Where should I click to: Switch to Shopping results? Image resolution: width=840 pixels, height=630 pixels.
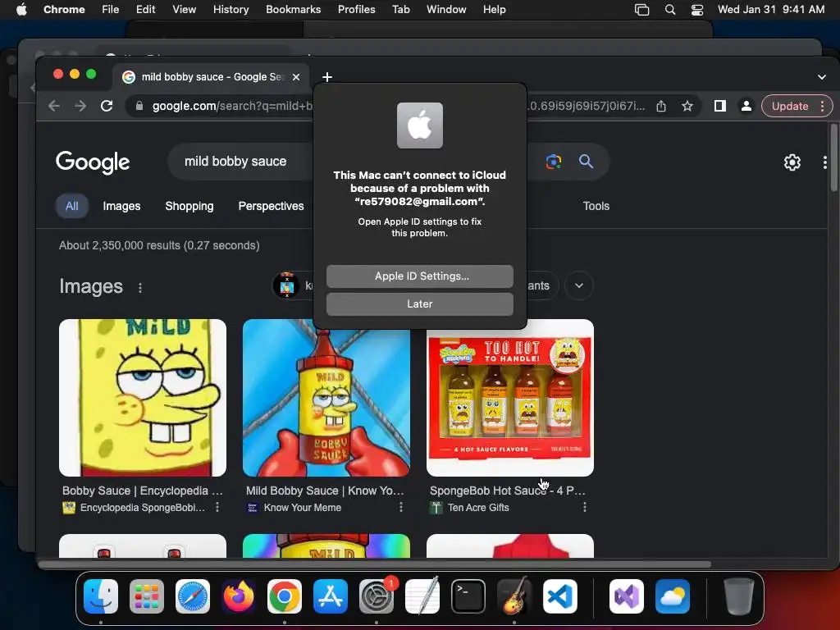click(189, 206)
